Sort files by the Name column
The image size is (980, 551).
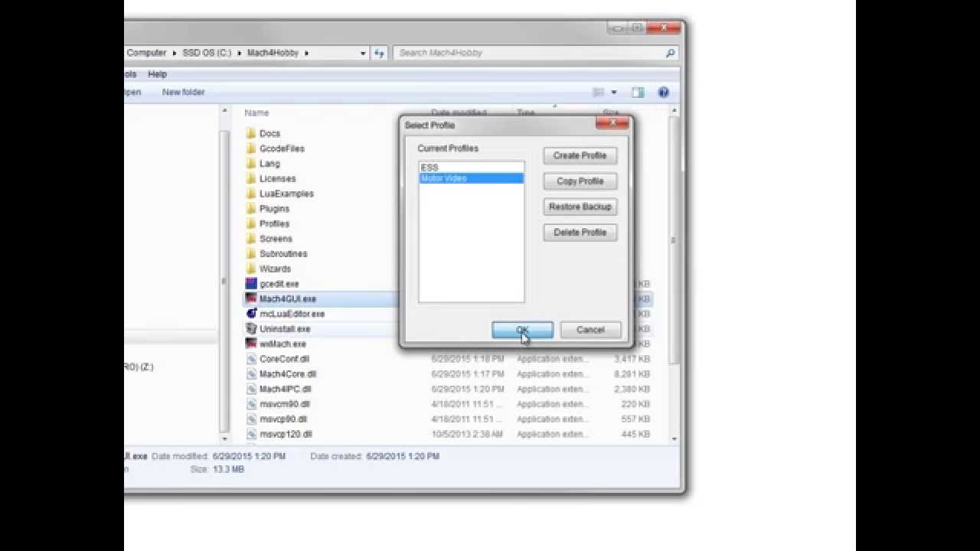click(x=256, y=112)
